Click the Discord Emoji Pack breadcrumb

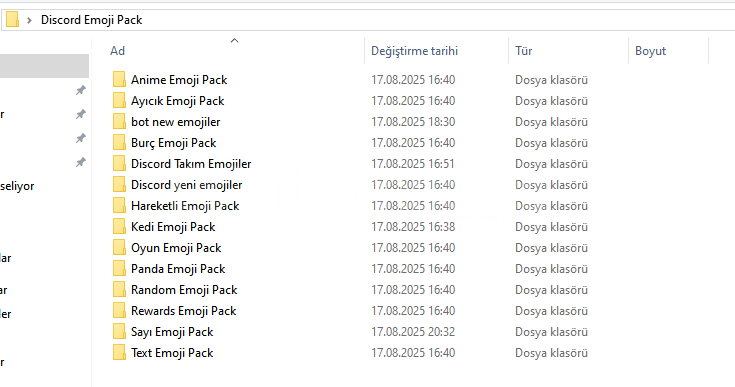coord(91,20)
